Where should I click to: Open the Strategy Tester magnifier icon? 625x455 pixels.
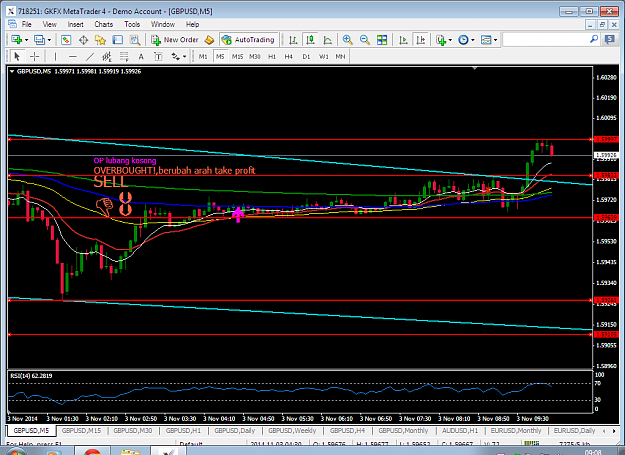(135, 40)
